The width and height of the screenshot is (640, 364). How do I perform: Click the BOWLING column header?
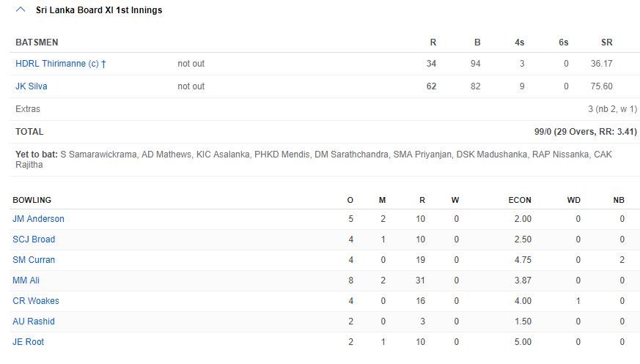32,200
